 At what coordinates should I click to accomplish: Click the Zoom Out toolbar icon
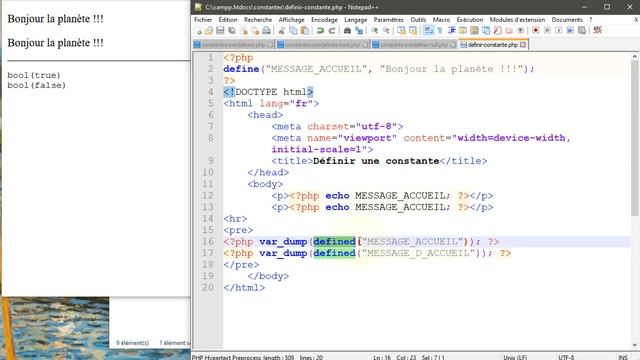click(x=386, y=31)
